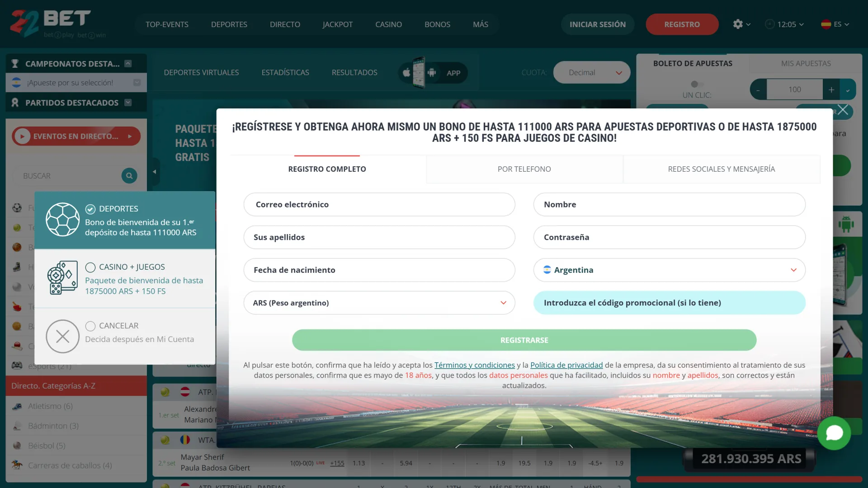Click the Atletismo sport icon
The height and width of the screenshot is (488, 868).
[17, 406]
